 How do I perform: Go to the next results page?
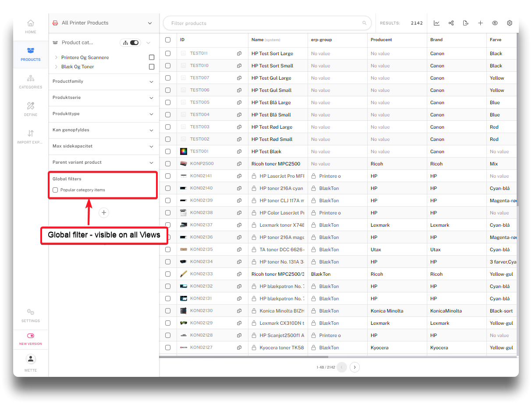coord(355,367)
